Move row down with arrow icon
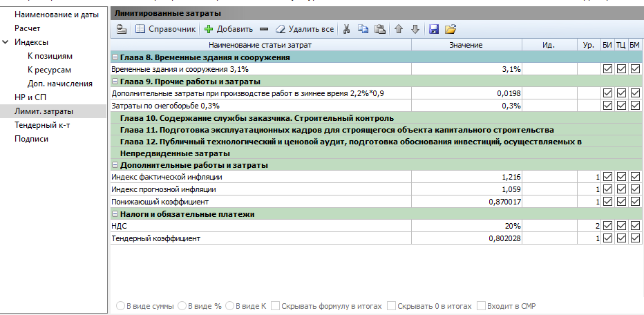This screenshot has height=315, width=644. pos(415,29)
